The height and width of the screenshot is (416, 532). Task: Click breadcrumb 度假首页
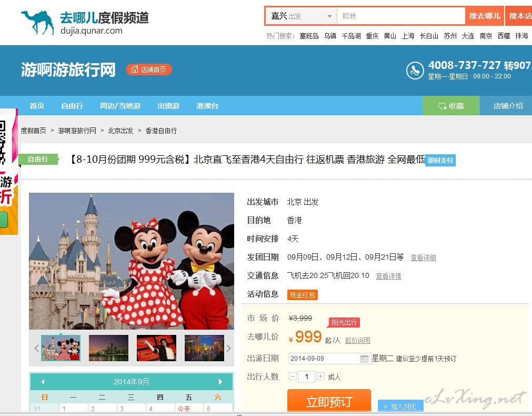click(x=33, y=131)
